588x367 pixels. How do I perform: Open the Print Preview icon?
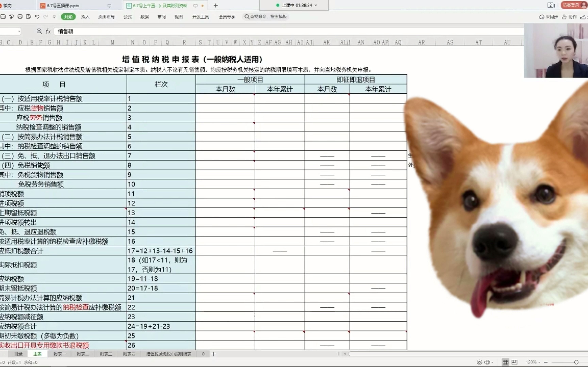29,17
